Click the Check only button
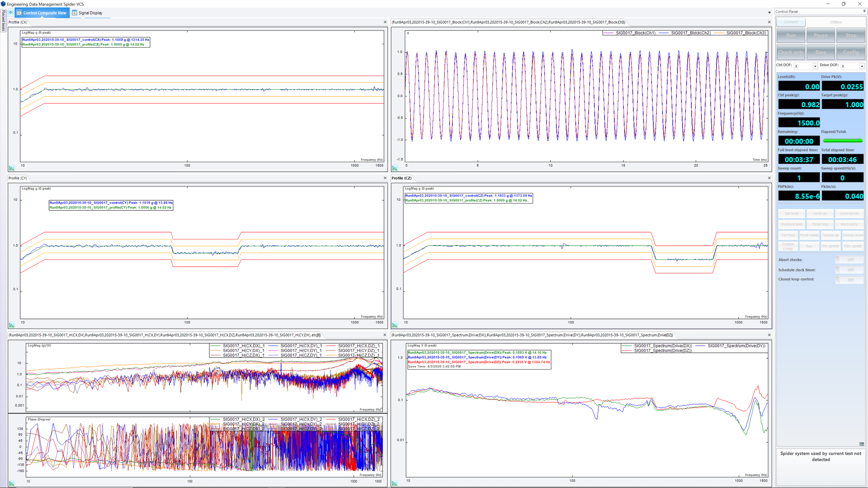Viewport: 868px width, 488px height. 791,52
